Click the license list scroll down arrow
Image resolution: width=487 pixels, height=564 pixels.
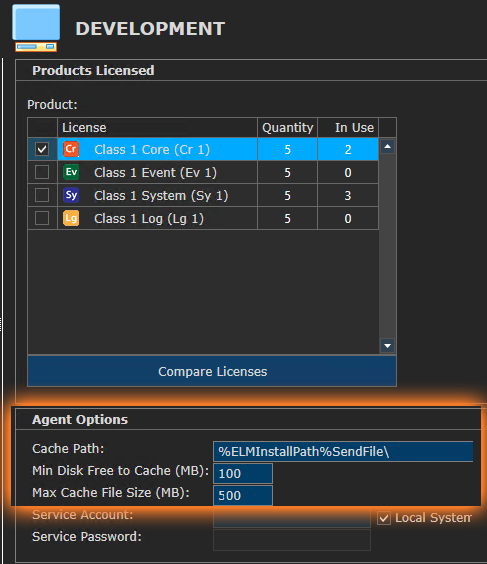pyautogui.click(x=387, y=346)
